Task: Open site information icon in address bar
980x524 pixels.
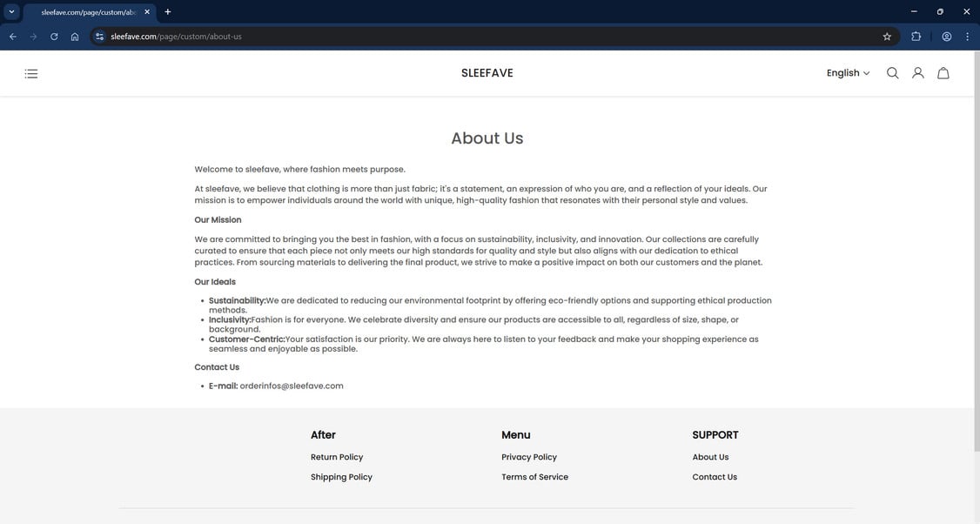Action: coord(99,37)
